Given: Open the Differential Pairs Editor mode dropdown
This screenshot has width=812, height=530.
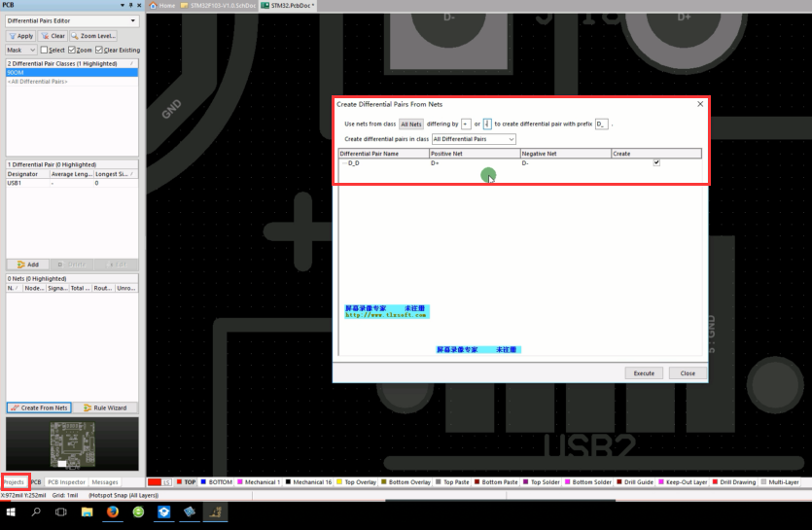Looking at the screenshot, I should point(133,20).
